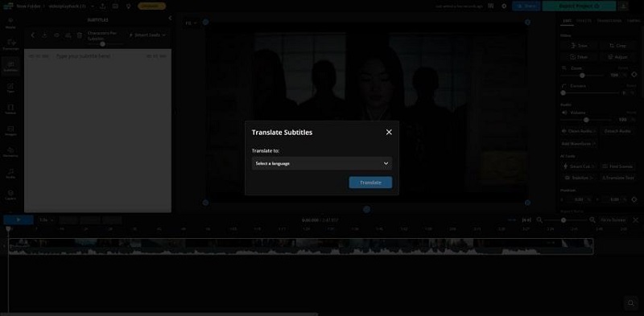
Task: Open the Smart Tools dropdown
Action: [x=147, y=35]
